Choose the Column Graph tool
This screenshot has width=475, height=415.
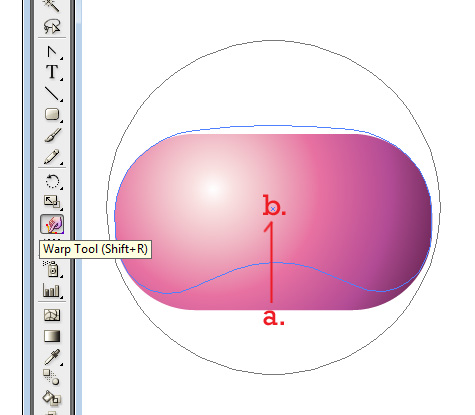(x=52, y=291)
